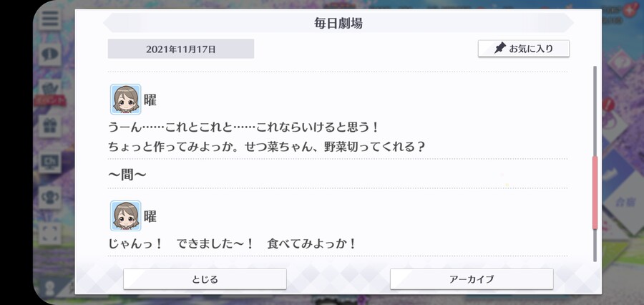The width and height of the screenshot is (644, 305).
Task: Tap the second 曜 character avatar
Action: click(126, 216)
